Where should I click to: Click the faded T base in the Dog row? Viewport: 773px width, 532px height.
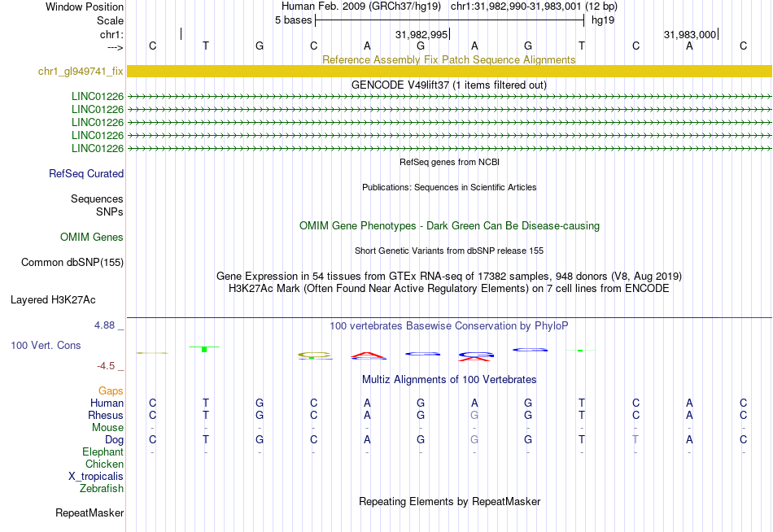tap(635, 439)
